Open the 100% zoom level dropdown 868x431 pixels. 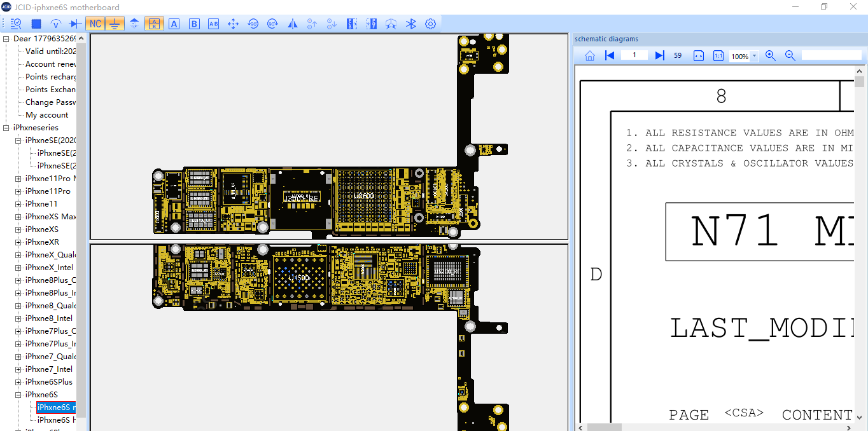click(755, 56)
